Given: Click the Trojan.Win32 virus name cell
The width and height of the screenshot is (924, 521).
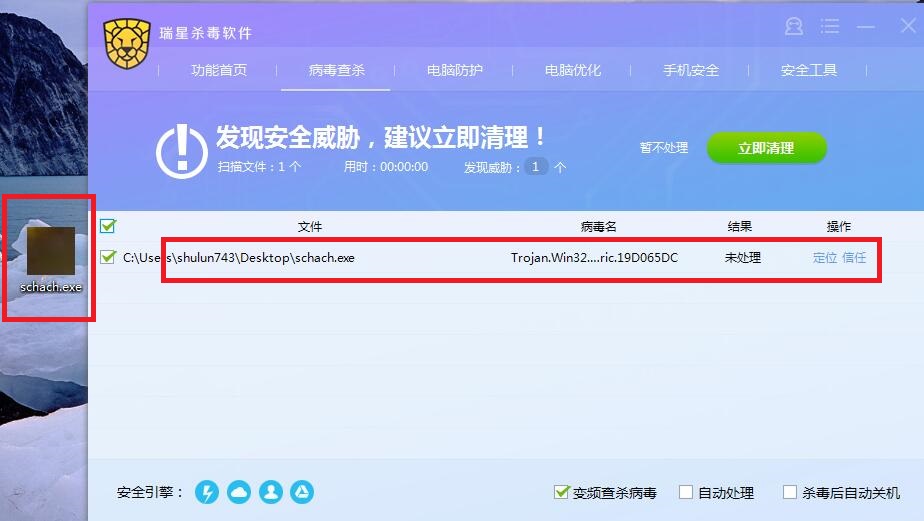Looking at the screenshot, I should (594, 258).
